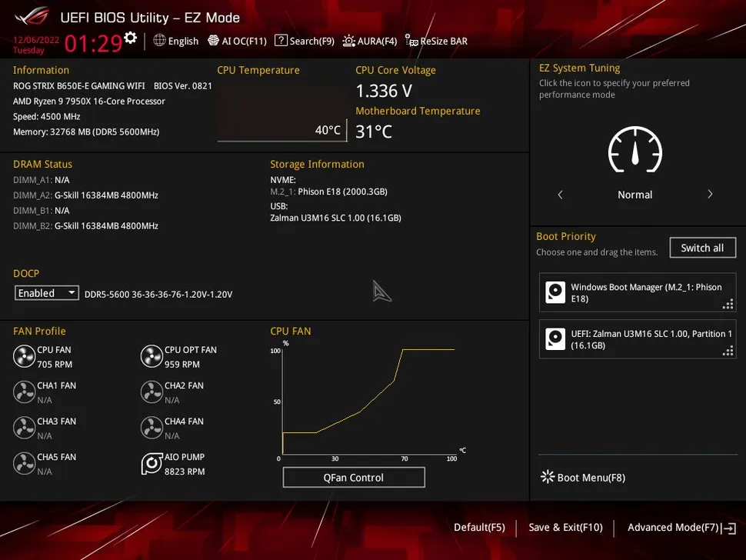Image resolution: width=746 pixels, height=560 pixels.
Task: Click the EZ System Tuning speedometer icon
Action: [635, 150]
